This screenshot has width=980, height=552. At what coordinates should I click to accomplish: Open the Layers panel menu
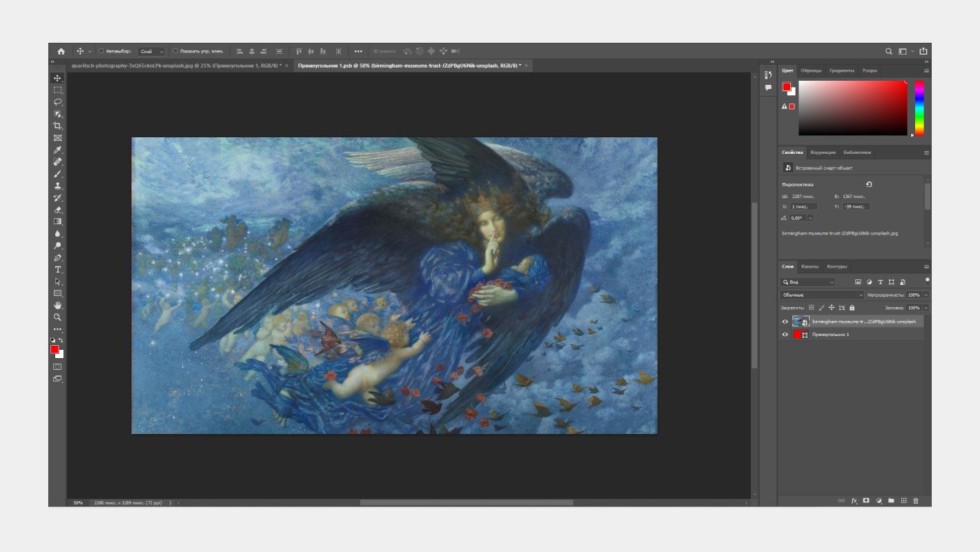(926, 266)
